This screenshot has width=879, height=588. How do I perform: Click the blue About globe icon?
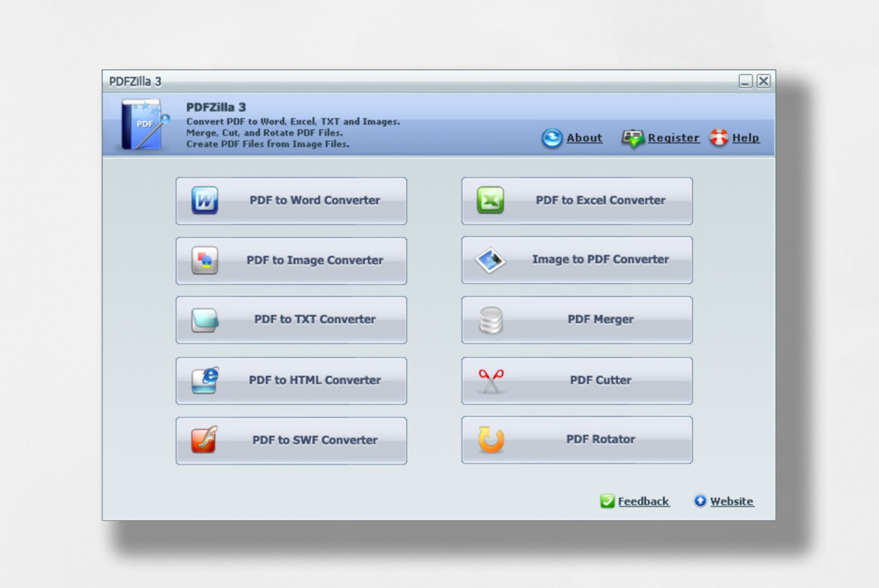tap(552, 138)
